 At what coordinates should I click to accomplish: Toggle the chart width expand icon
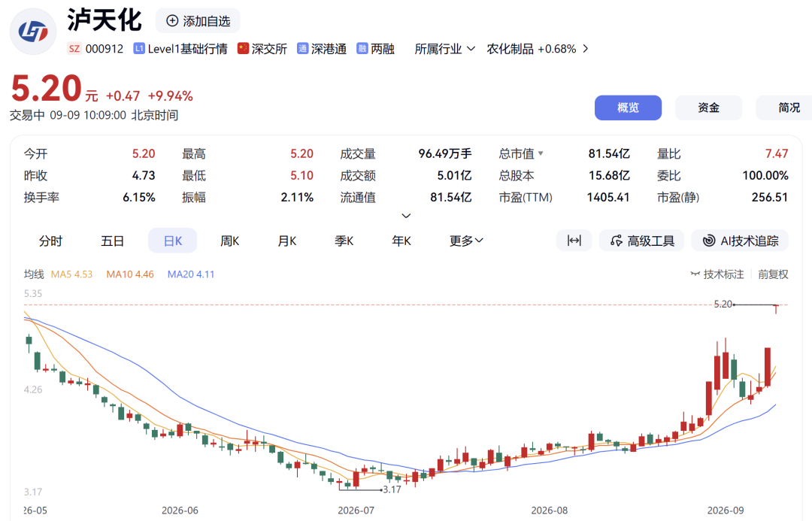click(x=574, y=241)
